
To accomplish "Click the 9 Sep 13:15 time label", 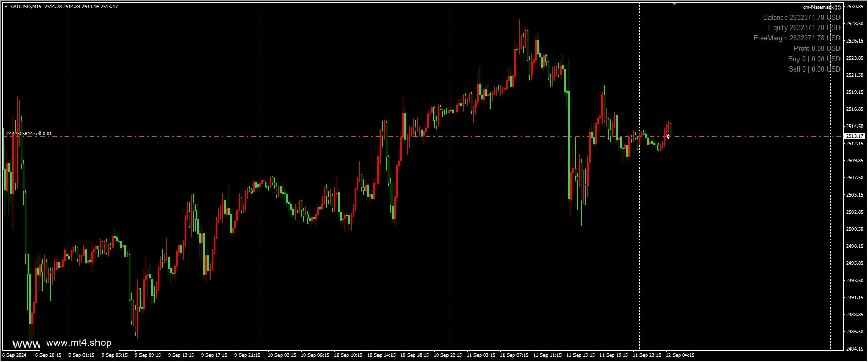I will coord(181,356).
